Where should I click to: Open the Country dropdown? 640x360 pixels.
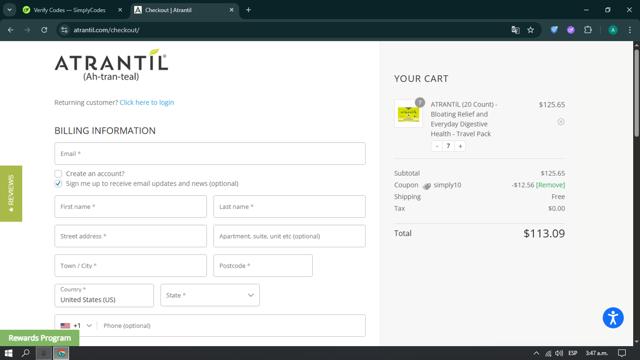coord(104,295)
